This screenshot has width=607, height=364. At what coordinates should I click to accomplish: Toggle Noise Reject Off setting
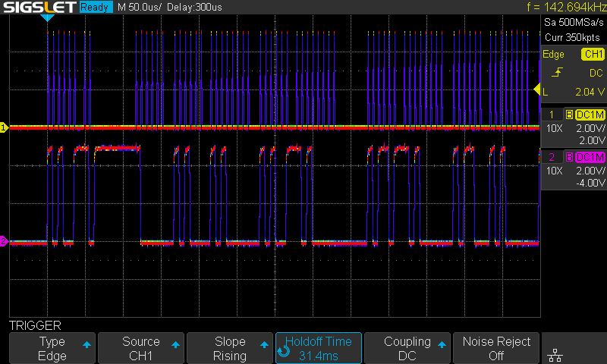[x=496, y=348]
